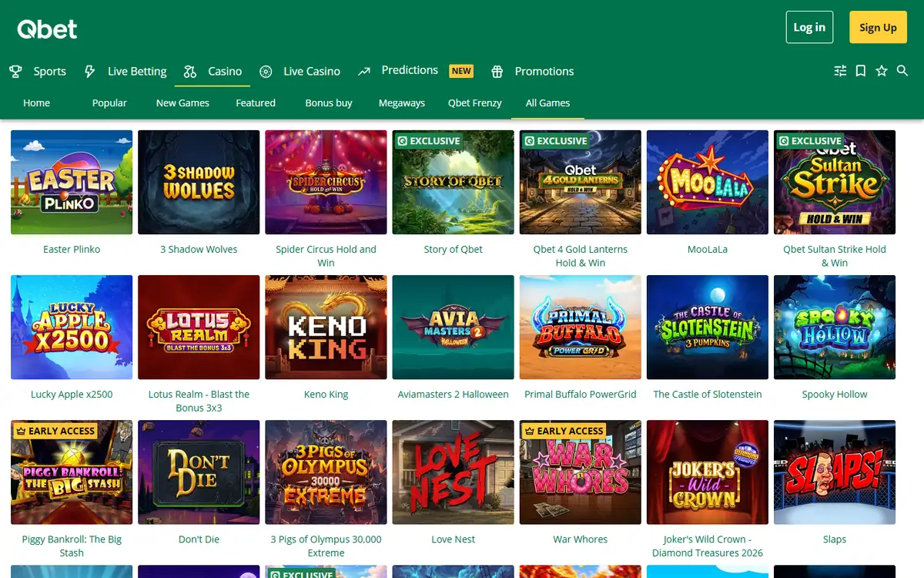The height and width of the screenshot is (578, 924).
Task: Switch to the New Games tab
Action: (182, 102)
